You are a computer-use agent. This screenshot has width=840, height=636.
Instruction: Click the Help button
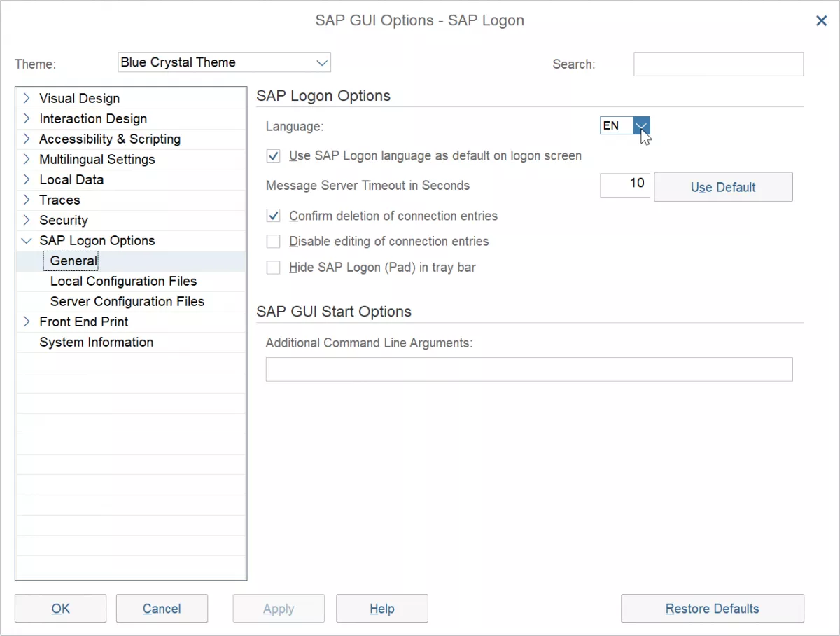click(382, 609)
